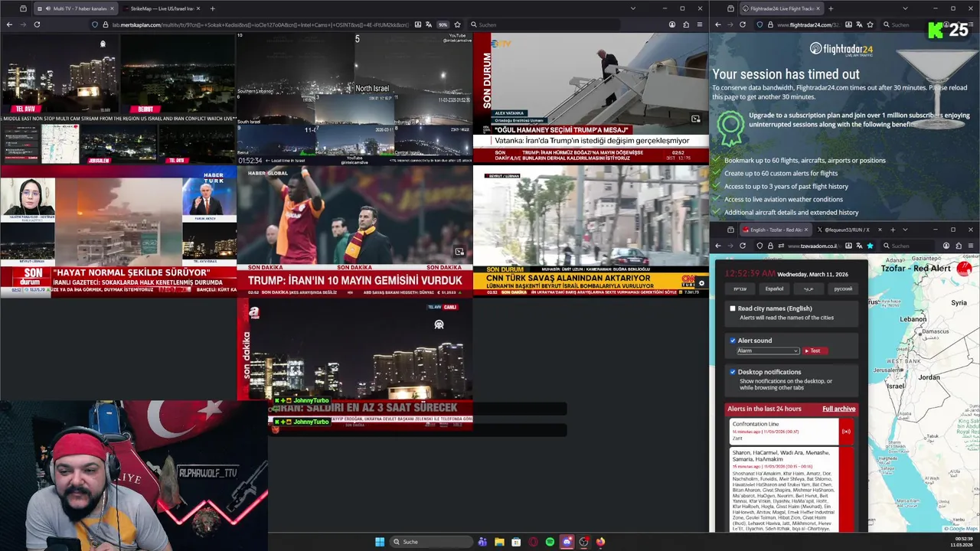This screenshot has width=980, height=551.
Task: Open the Alarm sound dropdown
Action: click(x=768, y=350)
